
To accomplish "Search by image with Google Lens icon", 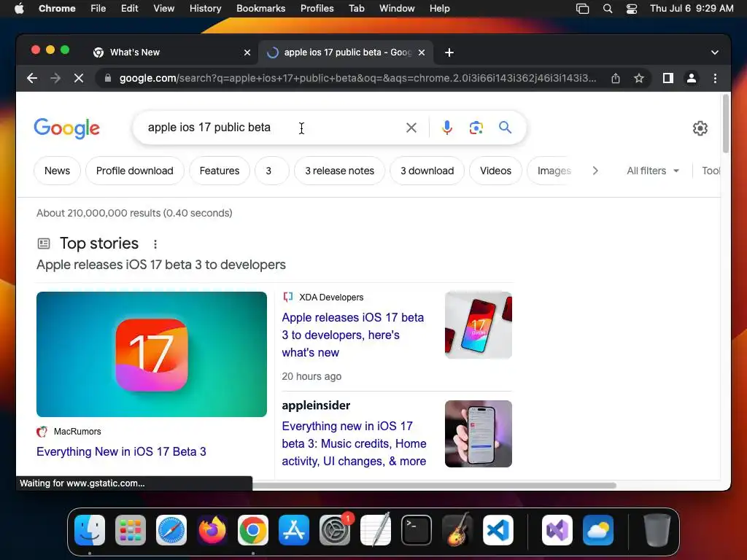I will 476,128.
